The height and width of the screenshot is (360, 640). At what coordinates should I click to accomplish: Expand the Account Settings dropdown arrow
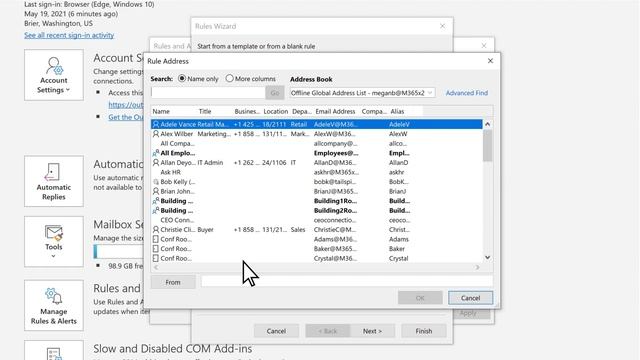(x=68, y=90)
